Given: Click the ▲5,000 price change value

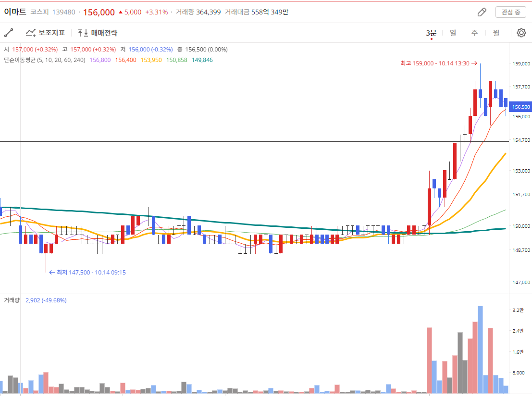Looking at the screenshot, I should coord(130,12).
